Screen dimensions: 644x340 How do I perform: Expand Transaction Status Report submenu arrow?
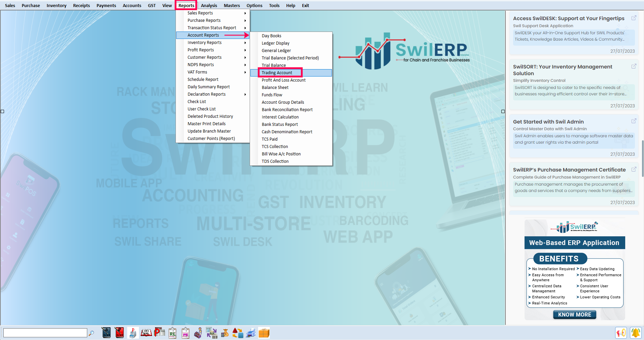pos(245,28)
